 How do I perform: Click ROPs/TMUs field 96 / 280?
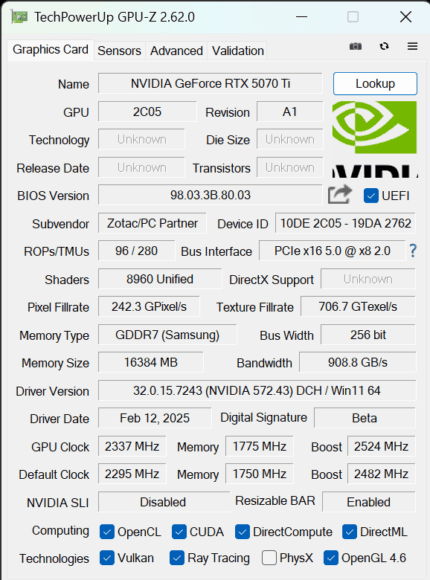point(136,251)
